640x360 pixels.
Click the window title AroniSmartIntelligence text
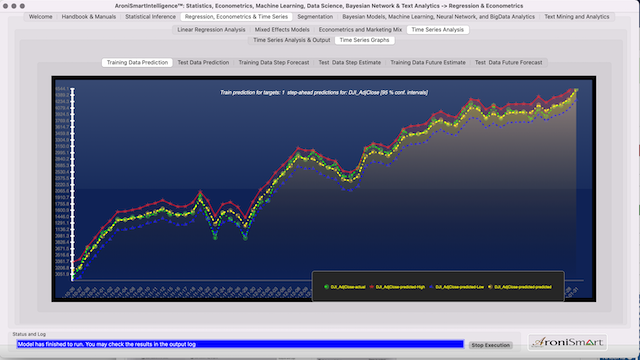(318, 6)
